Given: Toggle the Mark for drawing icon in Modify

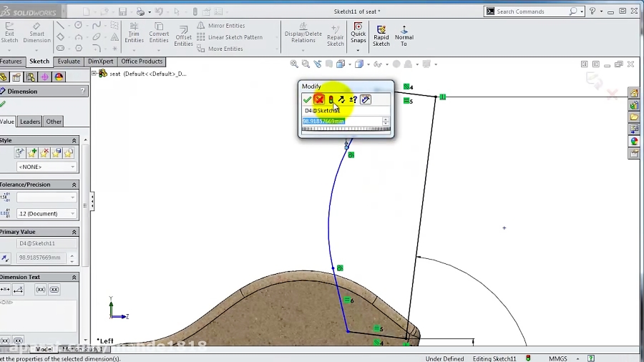Looking at the screenshot, I should coord(366,99).
